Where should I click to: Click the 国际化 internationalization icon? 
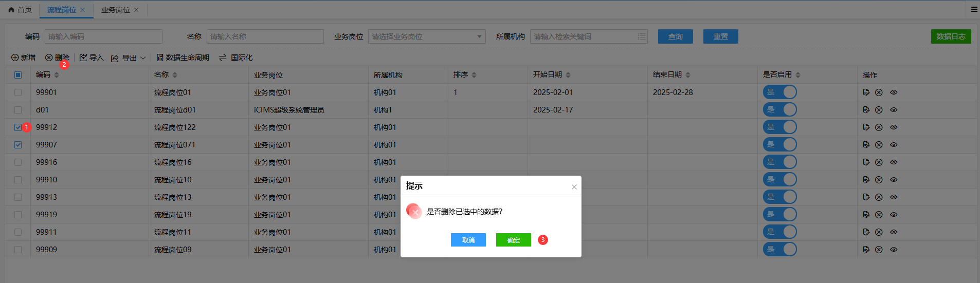click(x=223, y=58)
